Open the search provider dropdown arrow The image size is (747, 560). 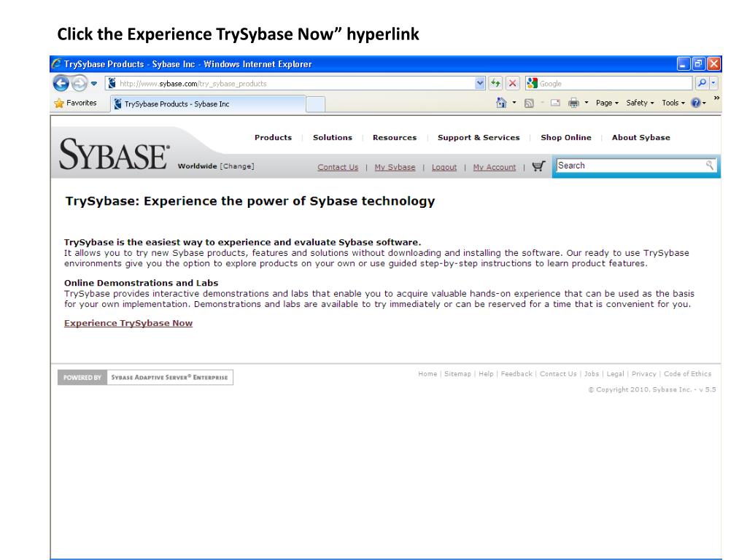point(713,83)
